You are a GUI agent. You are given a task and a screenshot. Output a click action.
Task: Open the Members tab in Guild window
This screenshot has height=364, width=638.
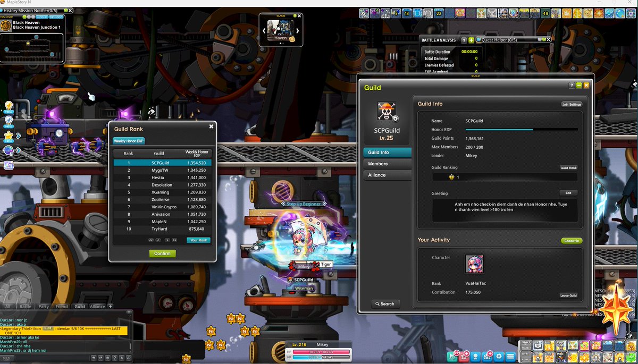387,164
